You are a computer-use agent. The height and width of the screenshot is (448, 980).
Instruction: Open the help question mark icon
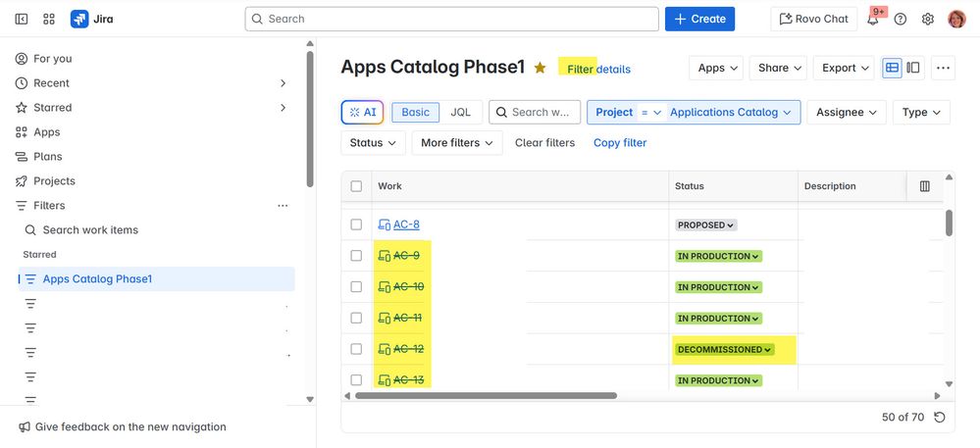pos(901,19)
